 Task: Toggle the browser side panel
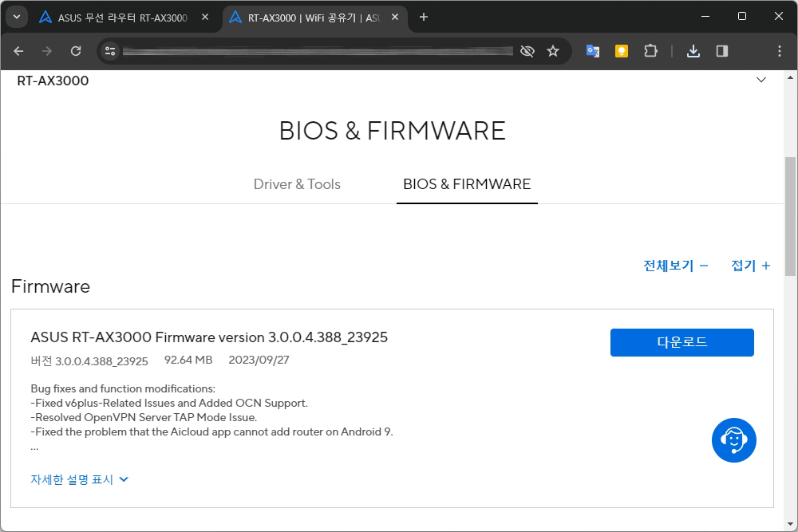(x=722, y=51)
